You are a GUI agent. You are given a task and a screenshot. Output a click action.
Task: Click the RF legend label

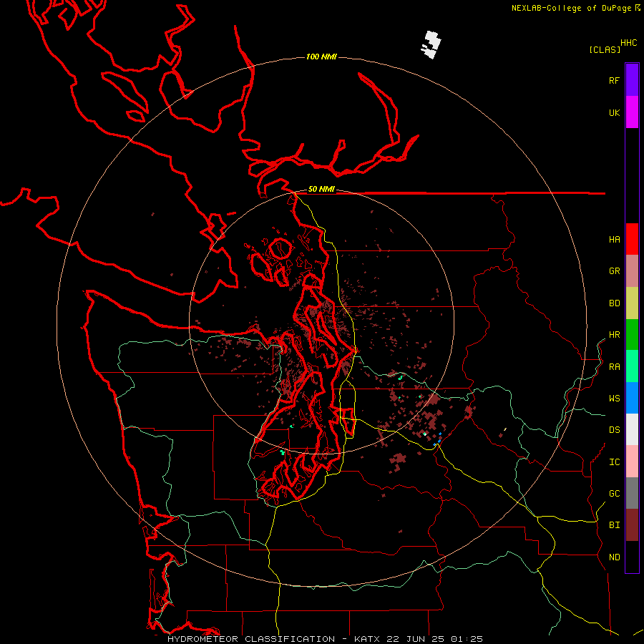click(614, 80)
